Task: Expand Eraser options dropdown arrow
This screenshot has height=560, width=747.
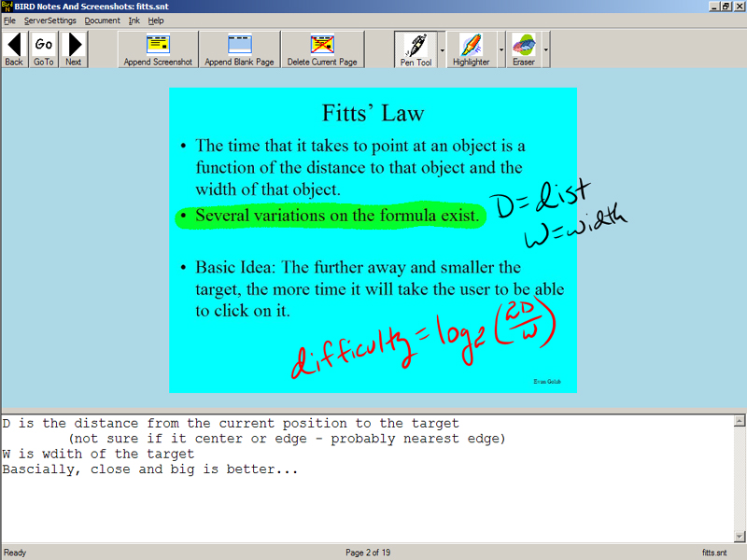Action: (x=546, y=49)
